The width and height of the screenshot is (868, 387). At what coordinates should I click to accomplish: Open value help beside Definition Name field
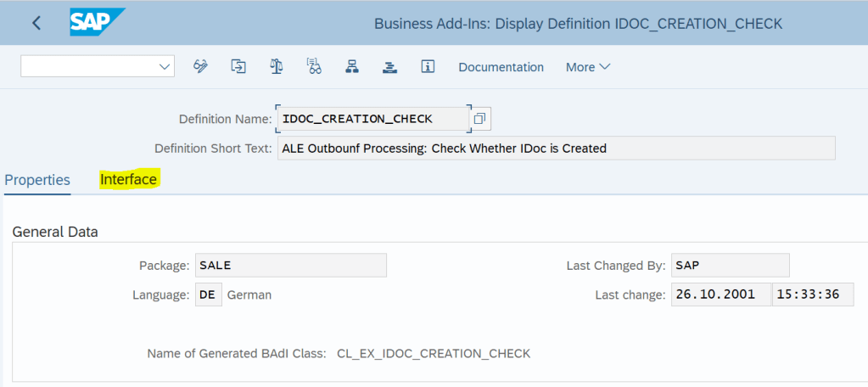pos(480,119)
